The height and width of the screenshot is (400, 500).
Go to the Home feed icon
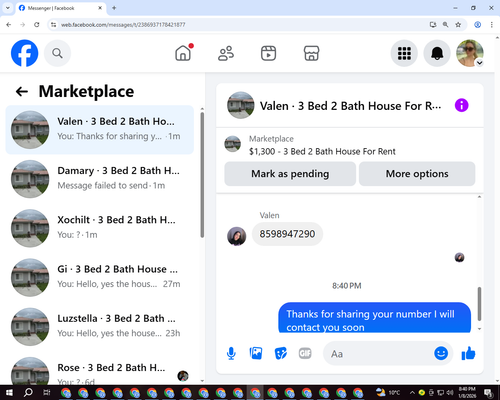(x=183, y=53)
